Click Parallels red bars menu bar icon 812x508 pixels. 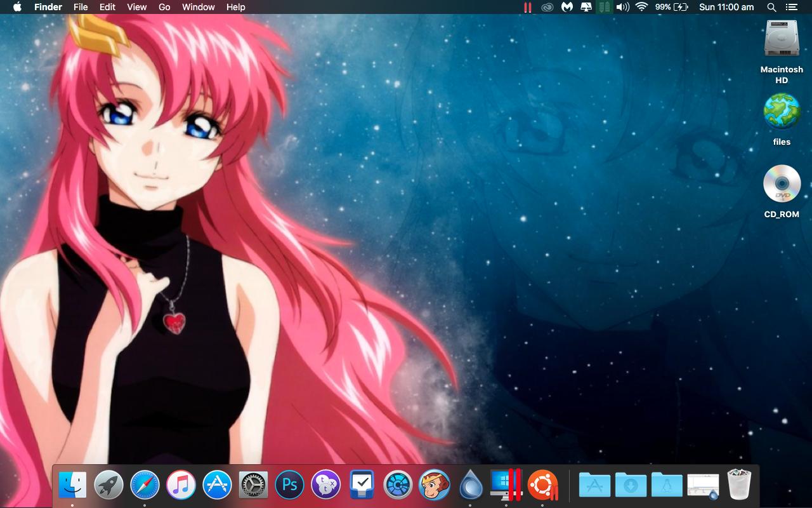point(527,7)
